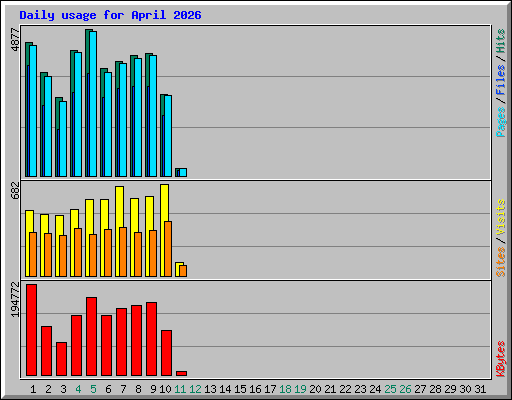The width and height of the screenshot is (512, 400).
Task: Select the tallest red KBytes bar for day 1
Action: [x=32, y=330]
